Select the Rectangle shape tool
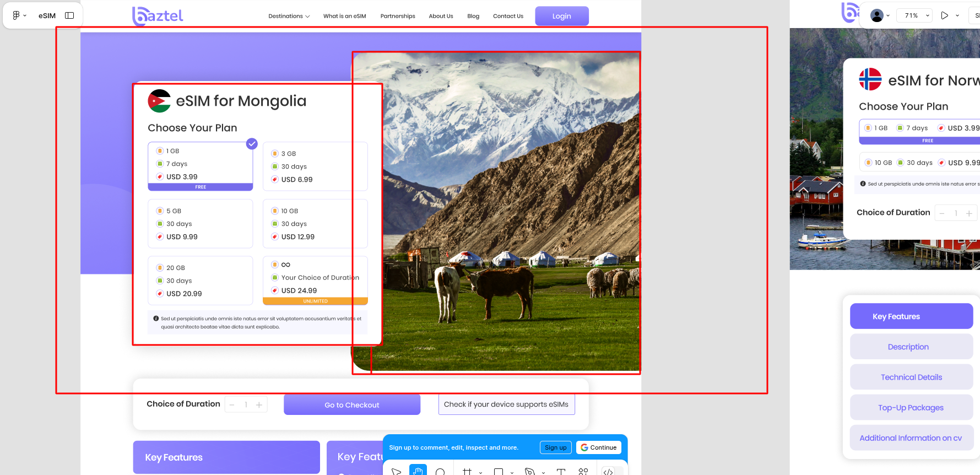This screenshot has width=980, height=475. pos(499,472)
